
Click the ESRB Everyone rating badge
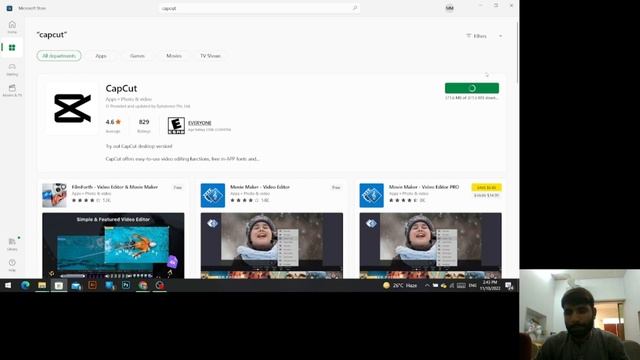[x=176, y=126]
